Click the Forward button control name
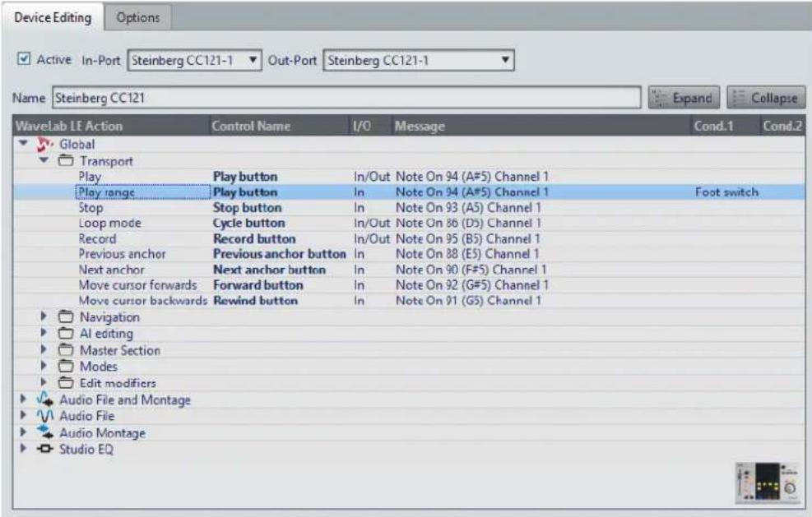812x517 pixels. [x=258, y=285]
